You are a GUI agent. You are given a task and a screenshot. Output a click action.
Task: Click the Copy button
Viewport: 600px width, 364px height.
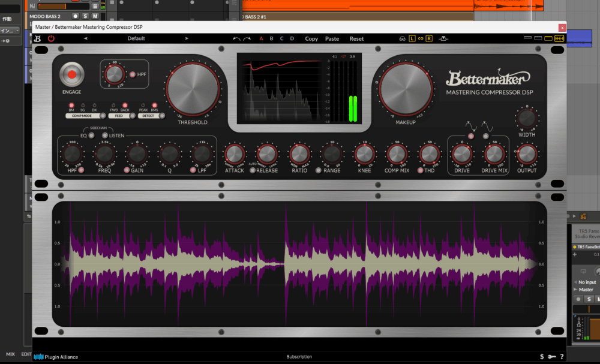[311, 38]
